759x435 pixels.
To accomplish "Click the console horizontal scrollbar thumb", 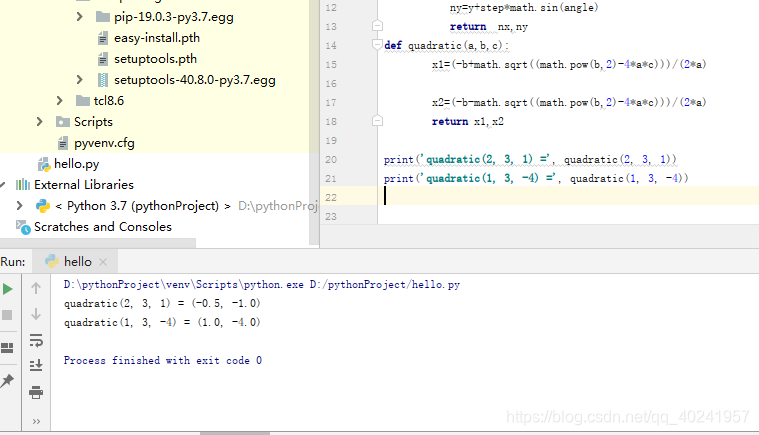I will point(235,433).
